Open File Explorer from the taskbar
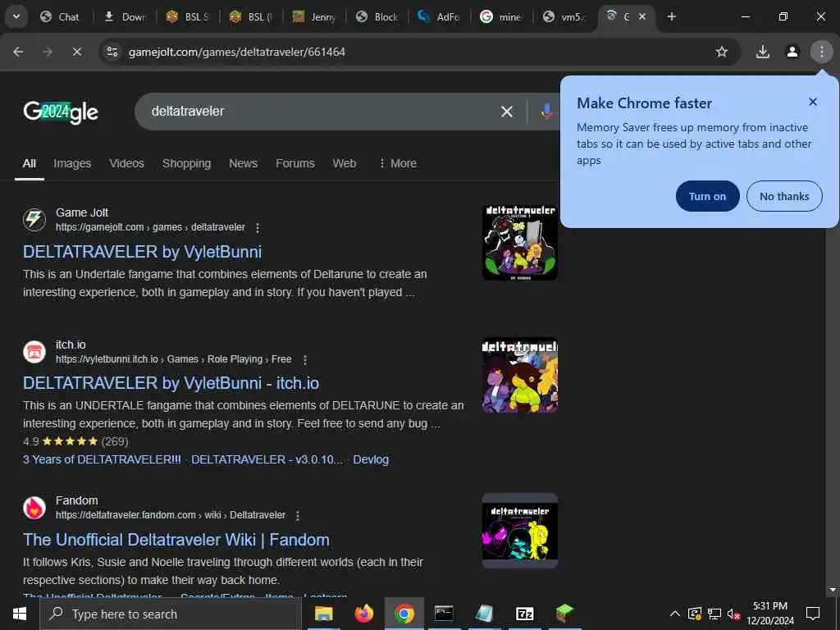 [x=323, y=614]
